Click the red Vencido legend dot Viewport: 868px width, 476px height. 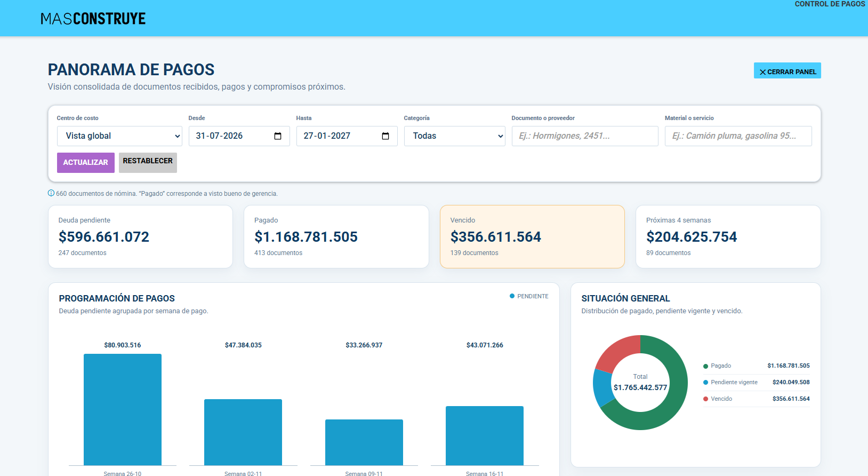(x=706, y=399)
